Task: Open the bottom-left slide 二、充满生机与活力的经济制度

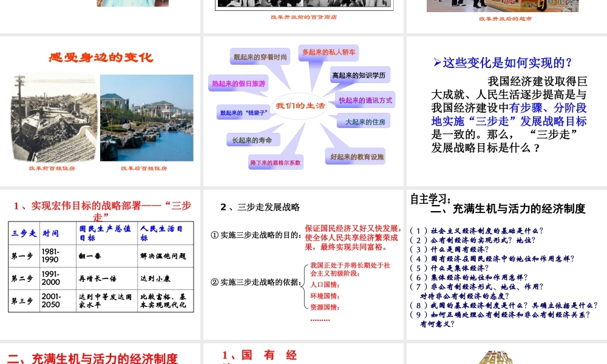Action: [100, 354]
